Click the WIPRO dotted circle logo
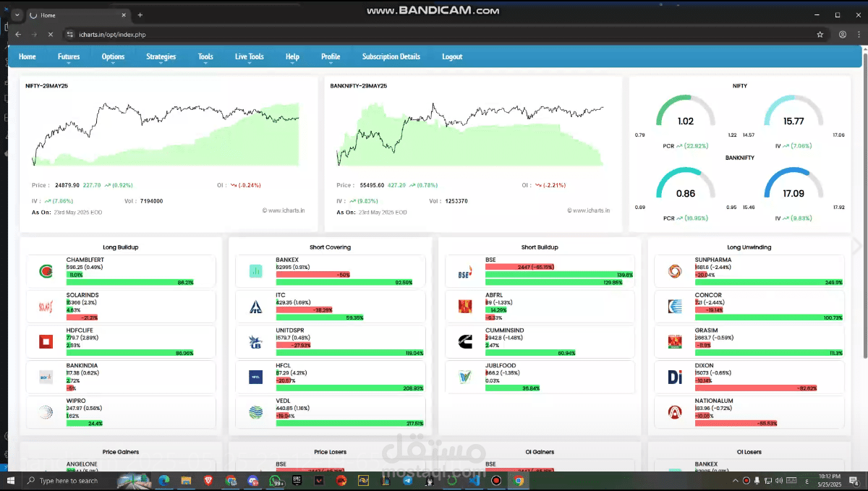The width and height of the screenshot is (868, 491). point(46,412)
